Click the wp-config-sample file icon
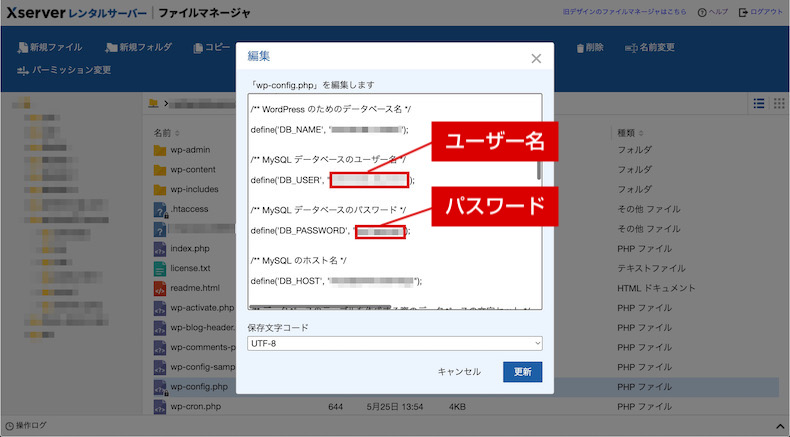The height and width of the screenshot is (437, 790). [160, 367]
